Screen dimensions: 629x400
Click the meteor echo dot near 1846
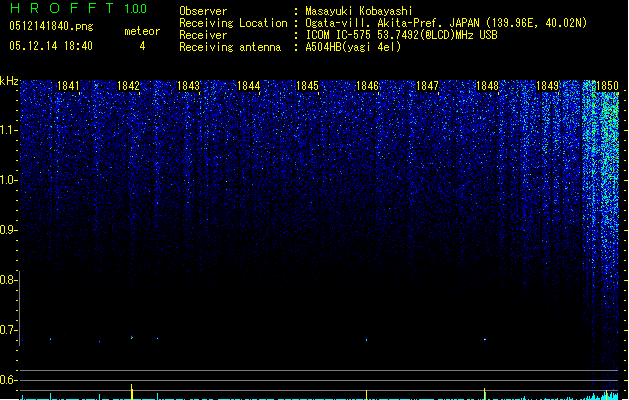point(367,340)
